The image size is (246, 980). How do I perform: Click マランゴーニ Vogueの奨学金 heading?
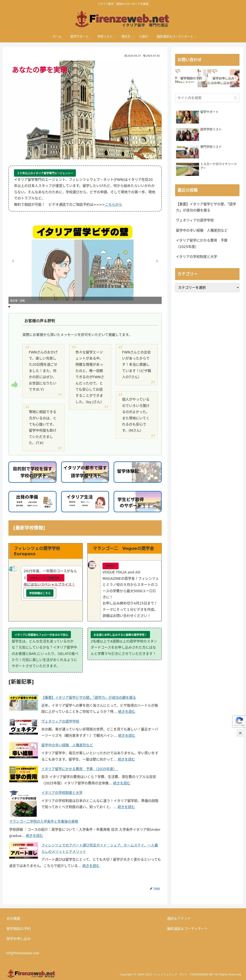124,548
